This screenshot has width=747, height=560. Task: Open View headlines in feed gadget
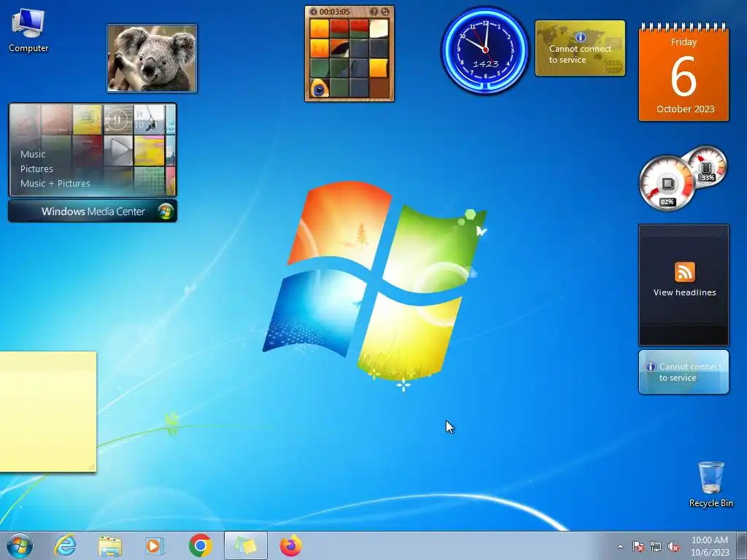tap(684, 292)
